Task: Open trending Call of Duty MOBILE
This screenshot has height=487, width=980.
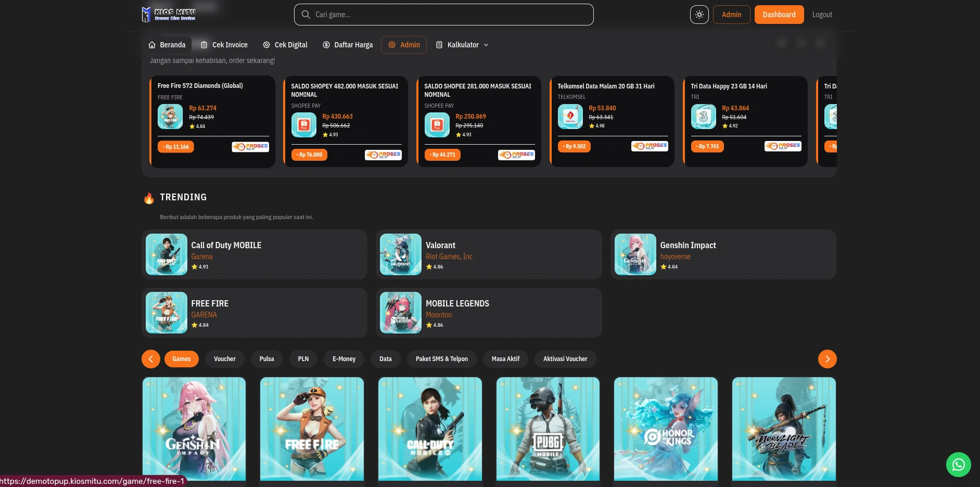Action: pos(254,254)
